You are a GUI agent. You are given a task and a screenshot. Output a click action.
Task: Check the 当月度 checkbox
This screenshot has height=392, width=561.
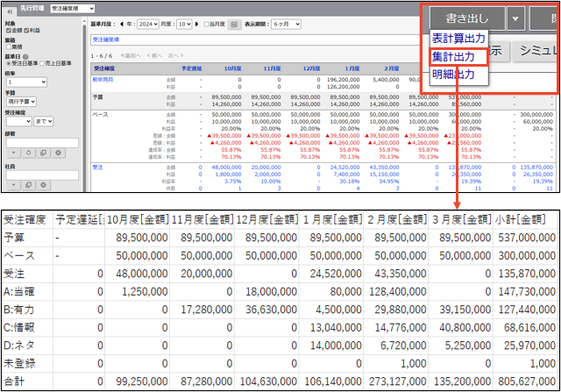(206, 25)
